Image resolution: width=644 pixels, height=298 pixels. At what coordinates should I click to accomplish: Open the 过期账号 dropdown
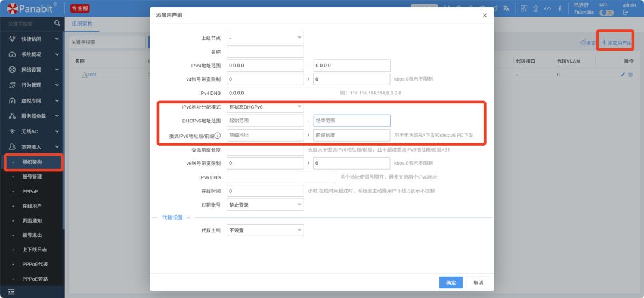[265, 205]
